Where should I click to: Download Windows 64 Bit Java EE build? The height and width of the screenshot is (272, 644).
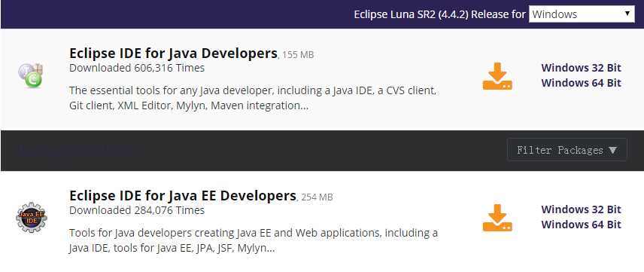(x=581, y=225)
